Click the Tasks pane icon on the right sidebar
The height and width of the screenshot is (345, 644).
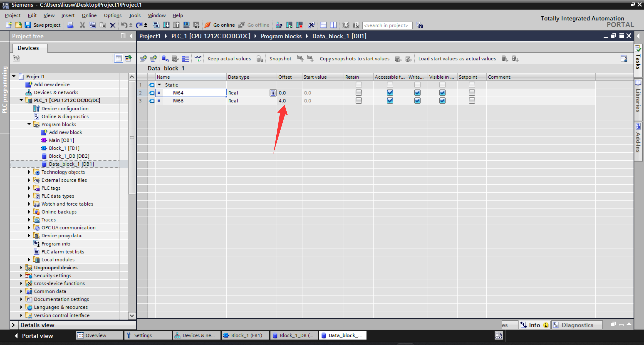[638, 48]
